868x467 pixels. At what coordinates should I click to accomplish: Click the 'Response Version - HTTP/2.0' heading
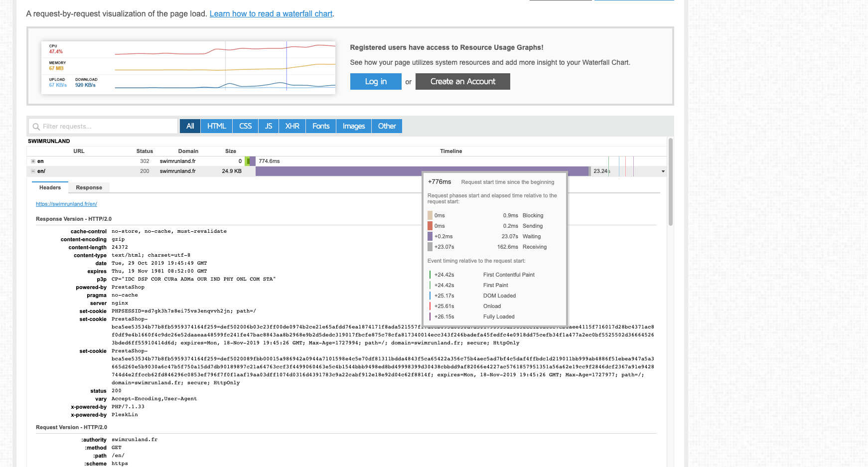point(74,219)
